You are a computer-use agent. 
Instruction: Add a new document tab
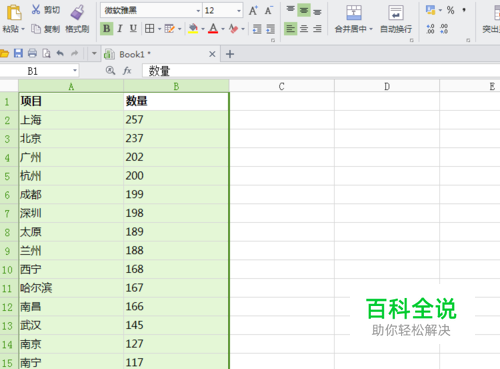pyautogui.click(x=230, y=54)
